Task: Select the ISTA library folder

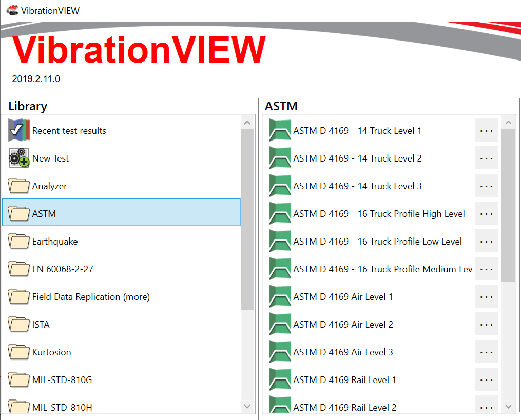Action: 121,325
